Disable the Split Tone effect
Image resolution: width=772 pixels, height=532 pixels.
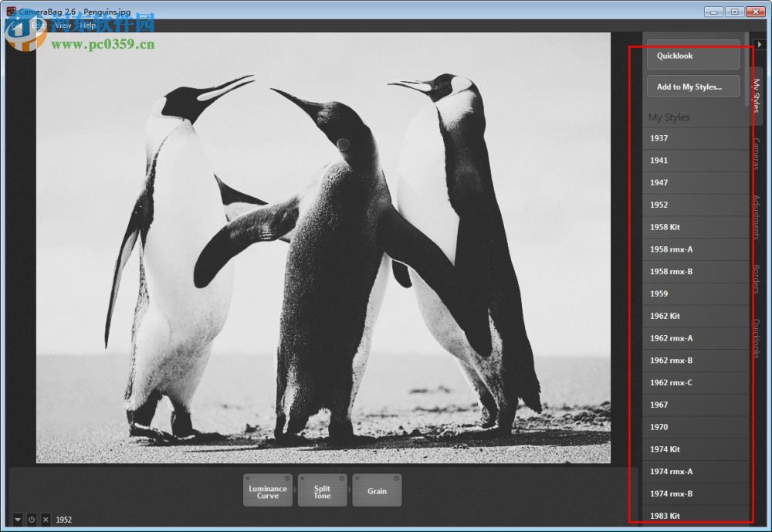[x=341, y=478]
